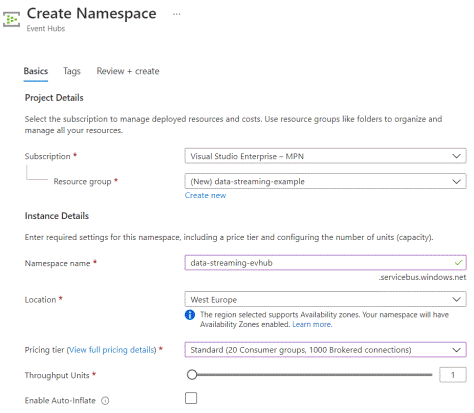This screenshot has height=413, width=474.
Task: Open the Resource group dropdown
Action: (325, 181)
